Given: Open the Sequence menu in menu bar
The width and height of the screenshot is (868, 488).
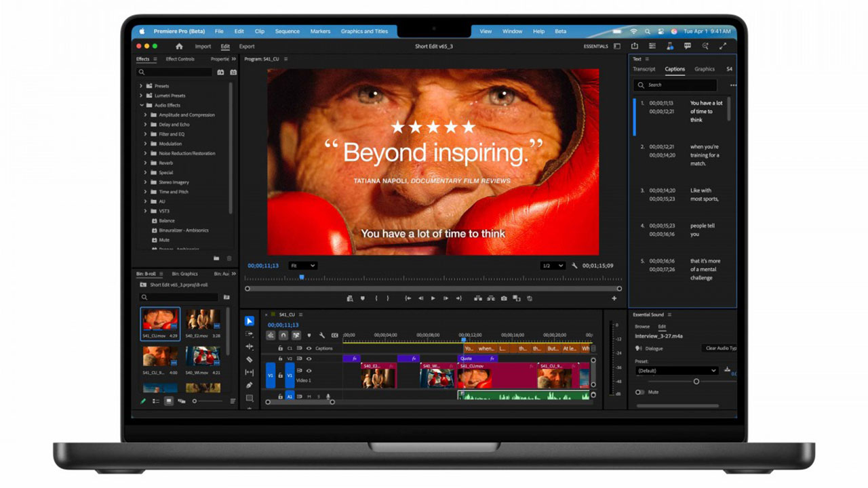Looking at the screenshot, I should tap(287, 31).
